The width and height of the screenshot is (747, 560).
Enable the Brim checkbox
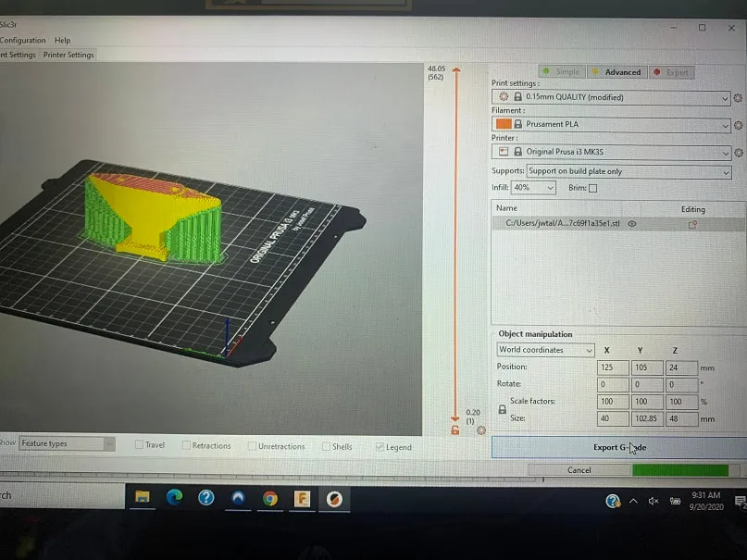tap(592, 189)
